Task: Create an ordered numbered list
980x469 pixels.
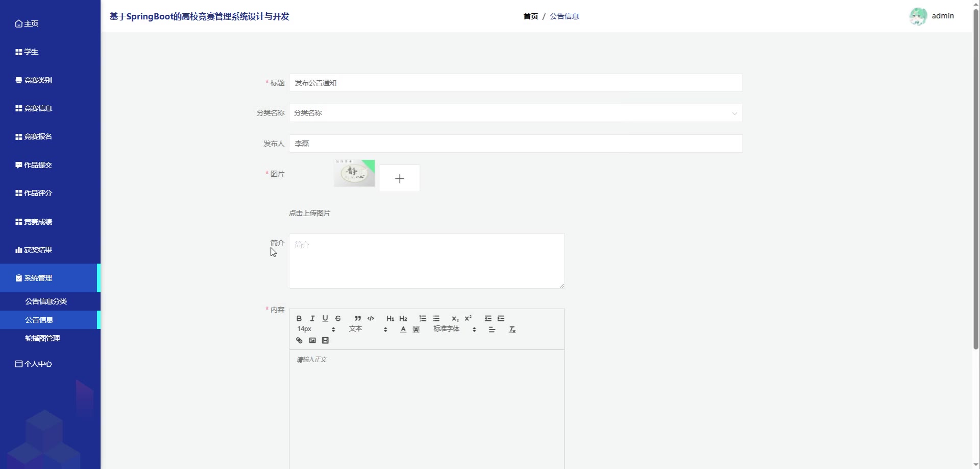Action: 423,318
